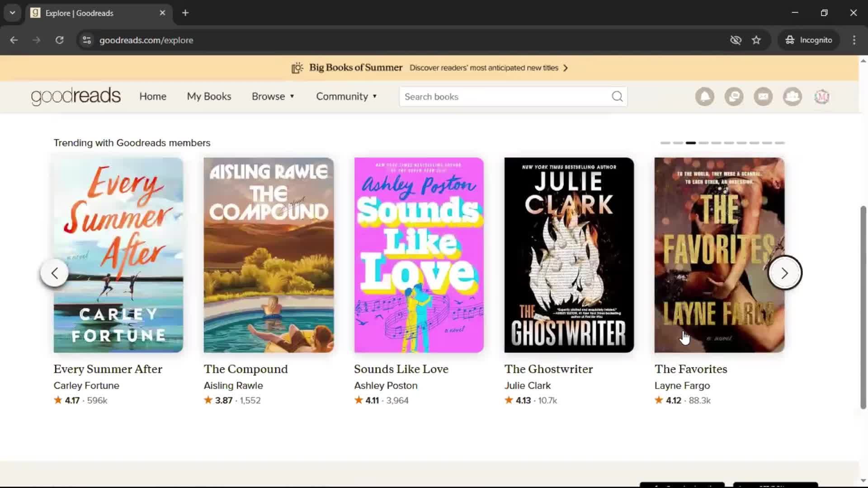Open the friends icon in the header
Image resolution: width=868 pixels, height=488 pixels.
(793, 97)
